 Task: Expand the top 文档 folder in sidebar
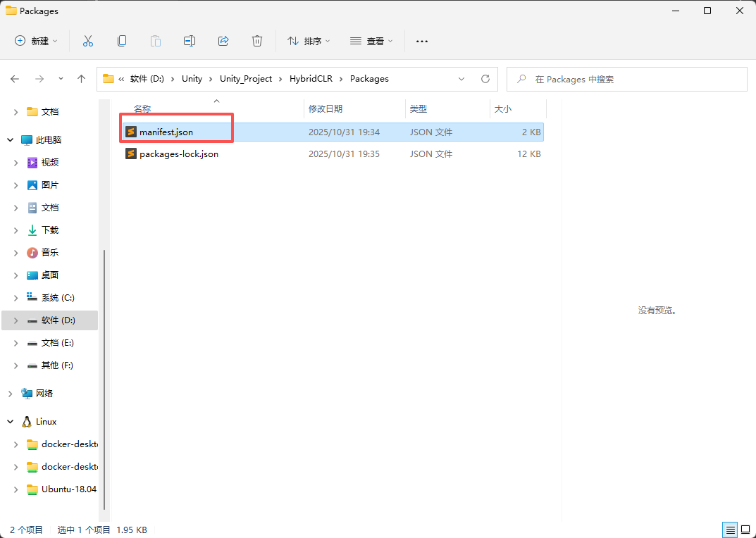click(x=16, y=112)
